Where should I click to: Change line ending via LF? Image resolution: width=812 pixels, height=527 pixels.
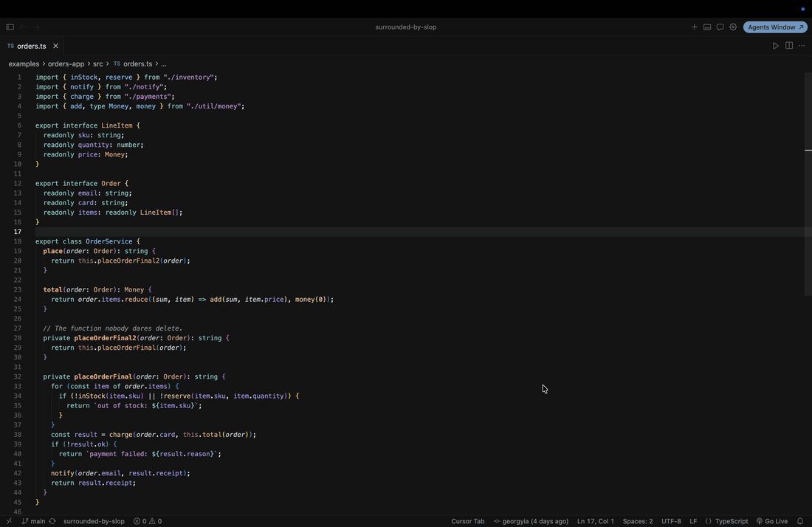tap(693, 521)
